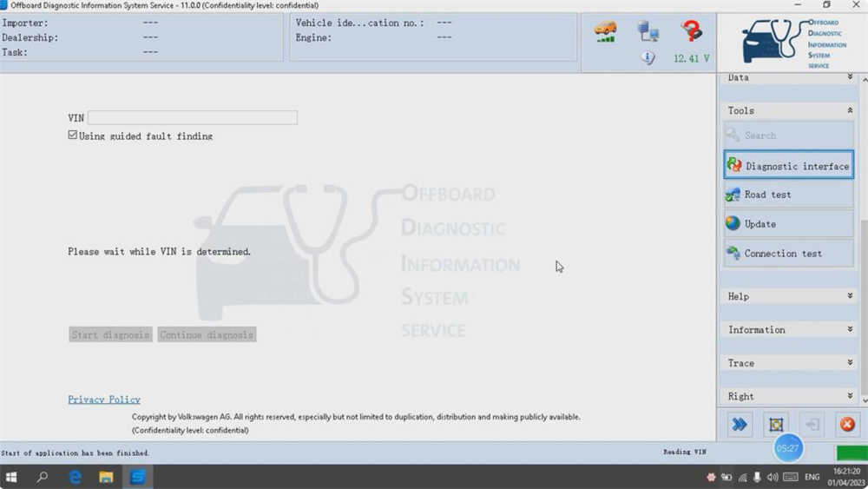The image size is (868, 489).
Task: Click the 05:27 blue timer bubble
Action: tap(788, 448)
